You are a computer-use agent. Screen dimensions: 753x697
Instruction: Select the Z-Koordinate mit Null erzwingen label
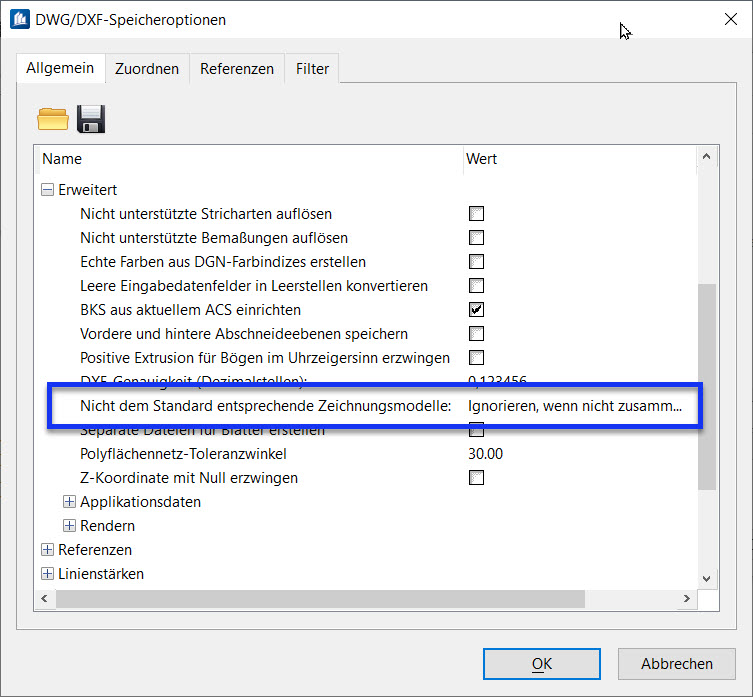tap(189, 478)
